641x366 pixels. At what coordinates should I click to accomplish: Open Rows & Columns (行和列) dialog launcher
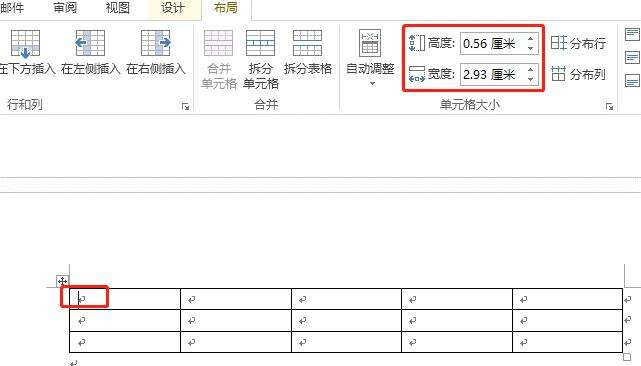point(185,106)
